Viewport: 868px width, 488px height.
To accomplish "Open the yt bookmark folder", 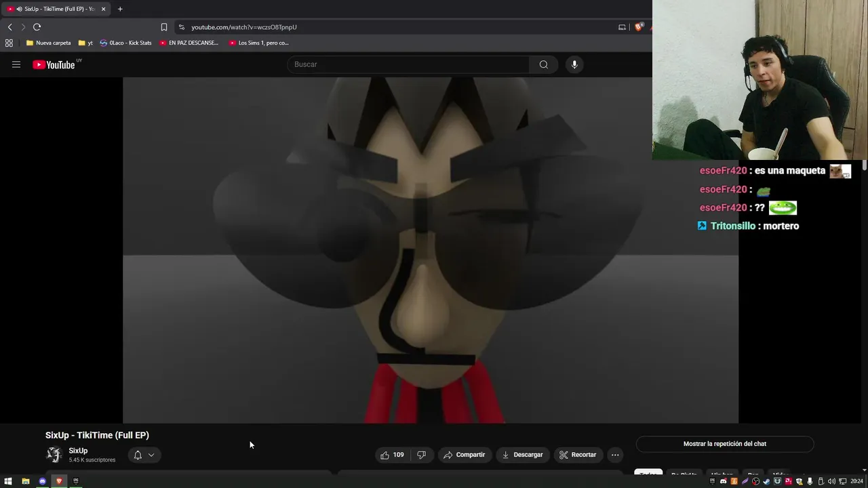I will (x=85, y=43).
